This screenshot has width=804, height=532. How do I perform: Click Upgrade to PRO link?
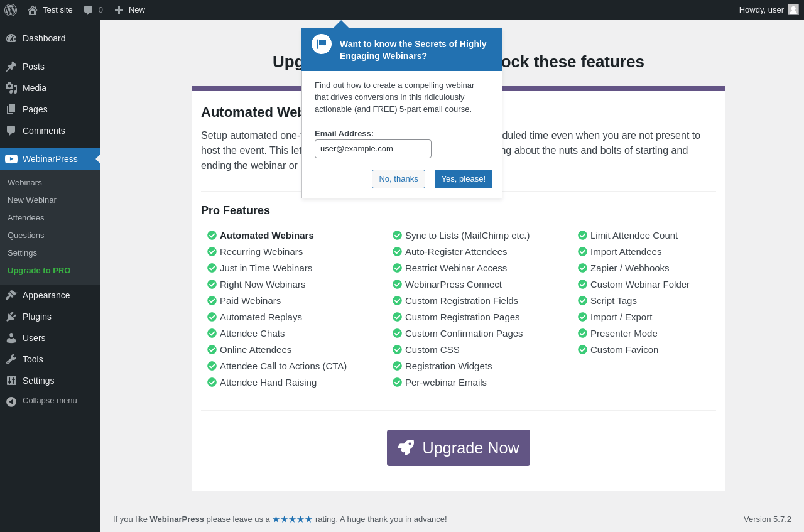click(x=39, y=271)
